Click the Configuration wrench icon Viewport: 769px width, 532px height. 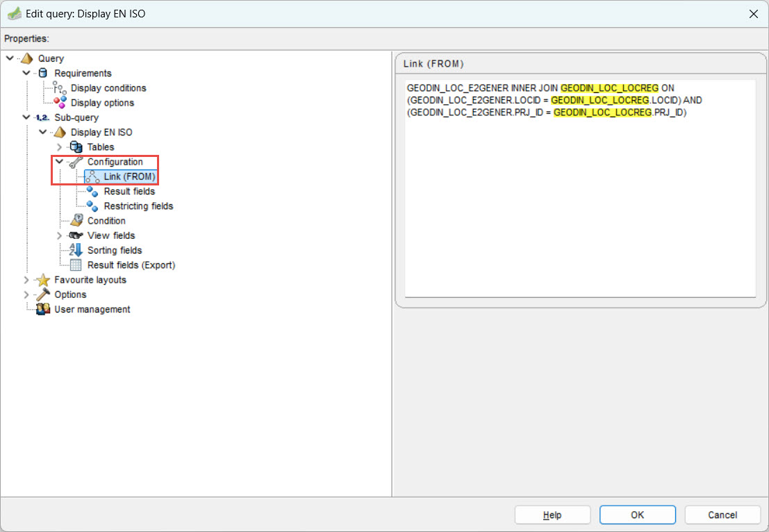coord(76,162)
